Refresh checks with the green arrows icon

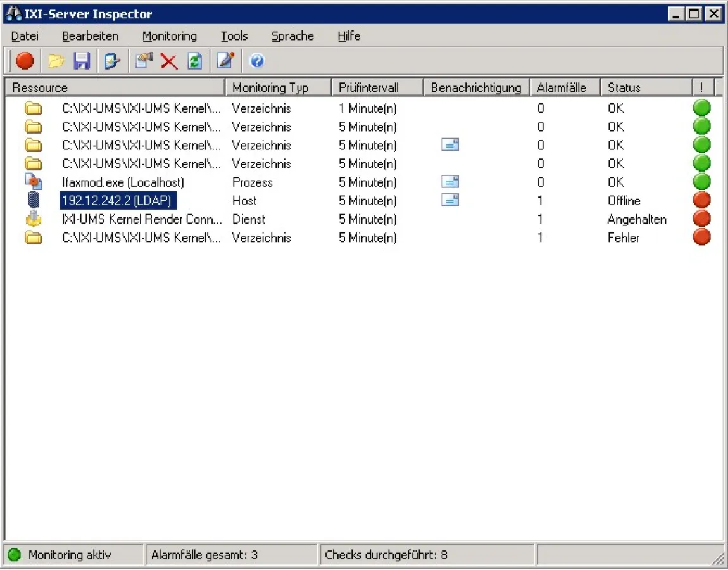click(x=194, y=61)
